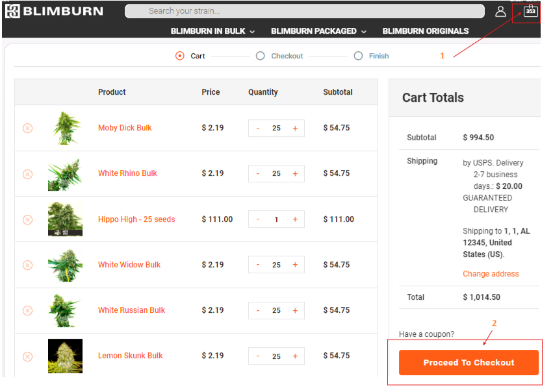Click Moby Dick Bulk quantity field
553x392 pixels.
(x=277, y=129)
